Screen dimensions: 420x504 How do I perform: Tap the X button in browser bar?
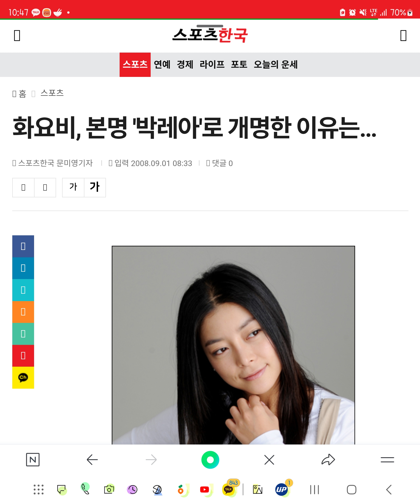click(x=269, y=460)
